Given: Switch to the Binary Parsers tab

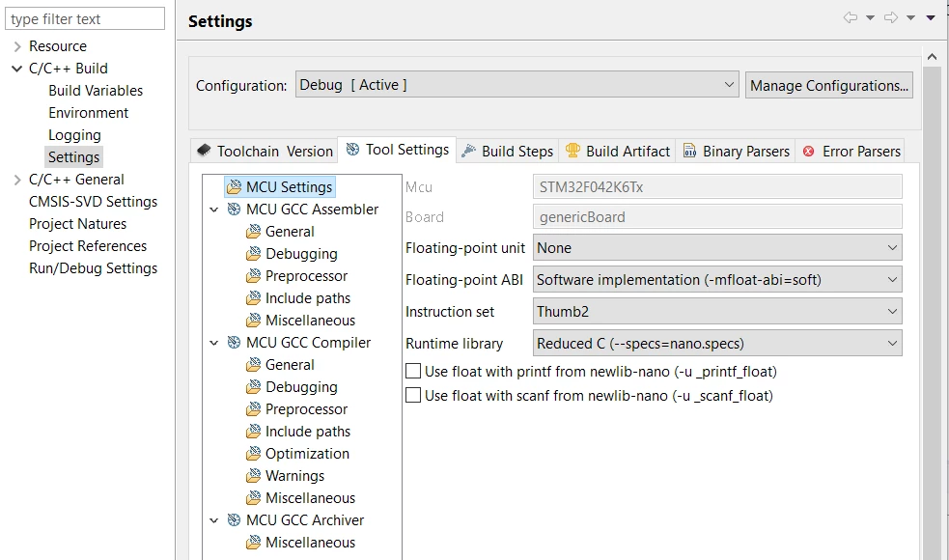Looking at the screenshot, I should (737, 152).
